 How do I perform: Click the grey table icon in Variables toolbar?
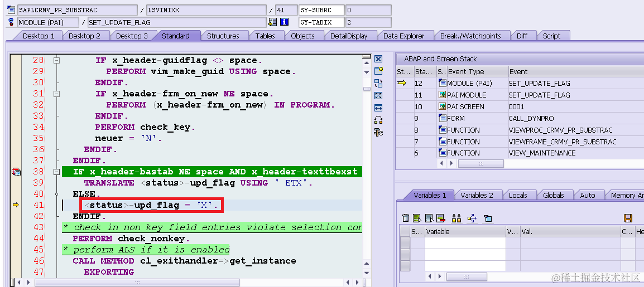429,218
